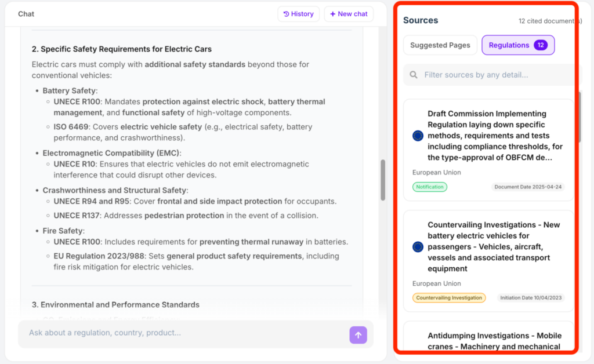Click the magnifier icon in sources filter
The image size is (594, 364).
pos(414,75)
